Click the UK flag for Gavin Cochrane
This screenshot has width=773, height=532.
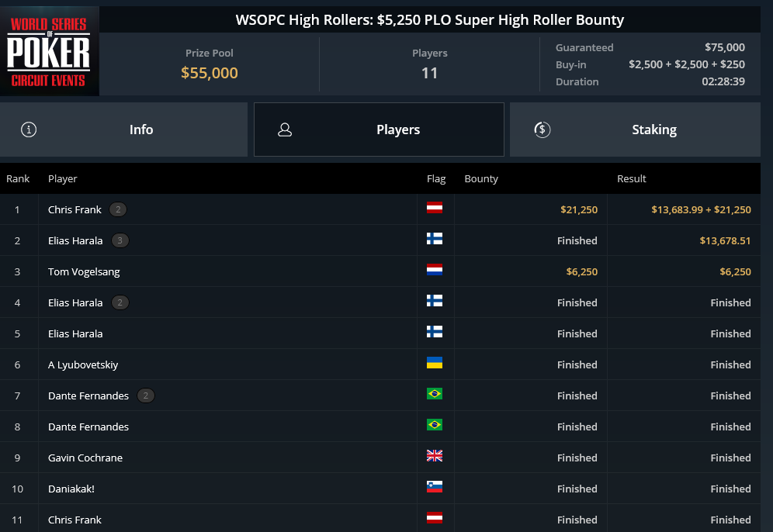pos(435,456)
